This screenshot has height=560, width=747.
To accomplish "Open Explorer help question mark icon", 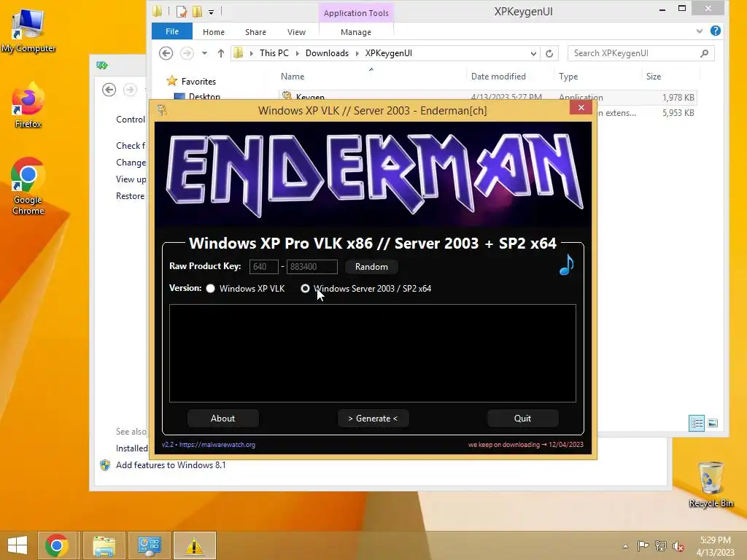I will 715,31.
